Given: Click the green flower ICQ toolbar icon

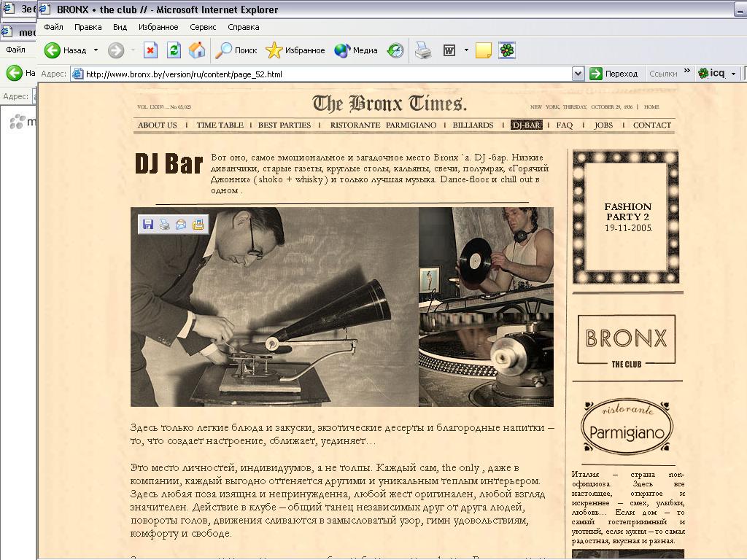Looking at the screenshot, I should click(x=507, y=50).
